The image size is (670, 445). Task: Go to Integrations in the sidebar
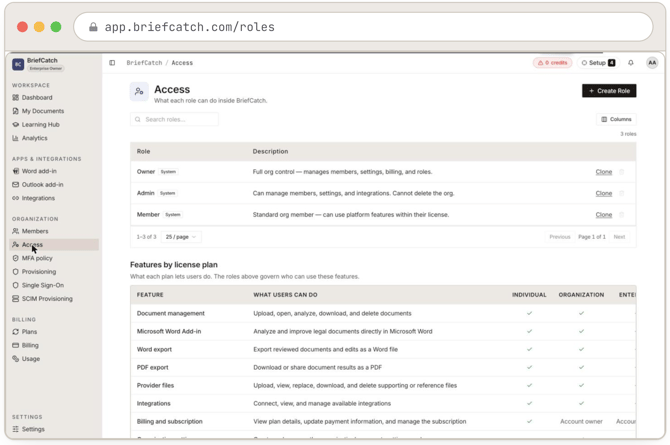[34, 198]
